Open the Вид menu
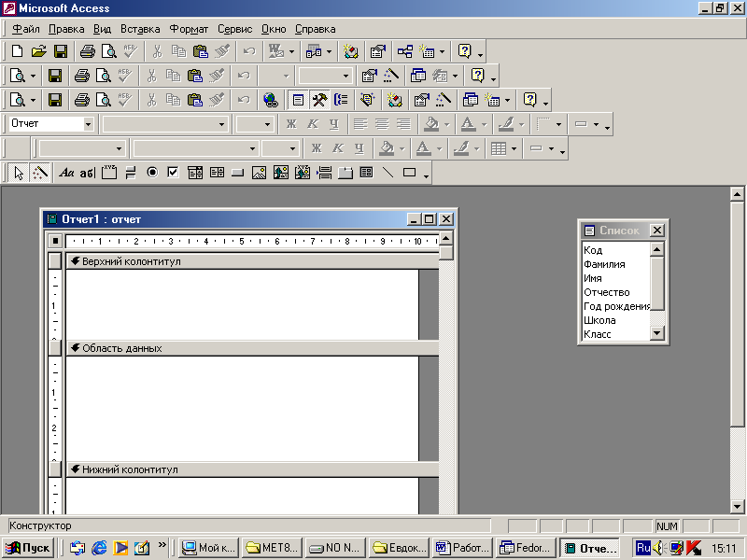The height and width of the screenshot is (560, 747). click(x=102, y=29)
